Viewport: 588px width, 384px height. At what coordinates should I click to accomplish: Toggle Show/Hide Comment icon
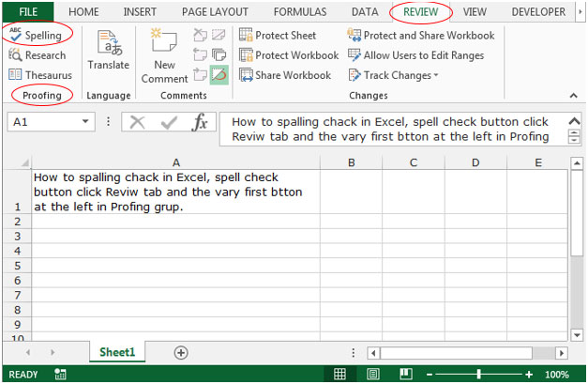219,35
